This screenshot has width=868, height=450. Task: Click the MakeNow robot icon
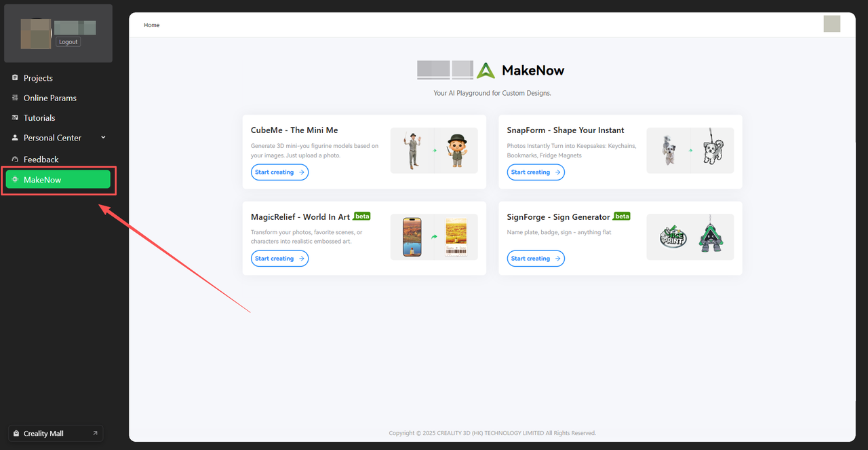click(15, 179)
